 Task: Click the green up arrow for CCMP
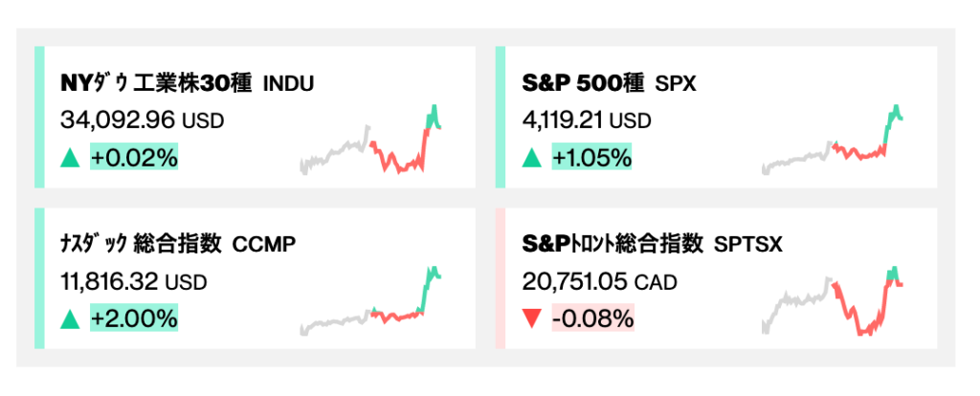point(70,319)
